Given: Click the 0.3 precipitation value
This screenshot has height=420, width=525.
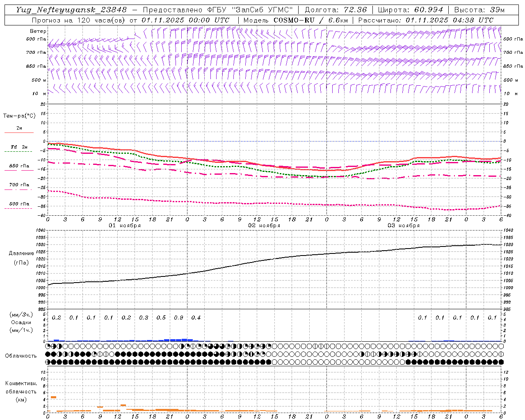Looking at the screenshot, I should pyautogui.click(x=144, y=317).
